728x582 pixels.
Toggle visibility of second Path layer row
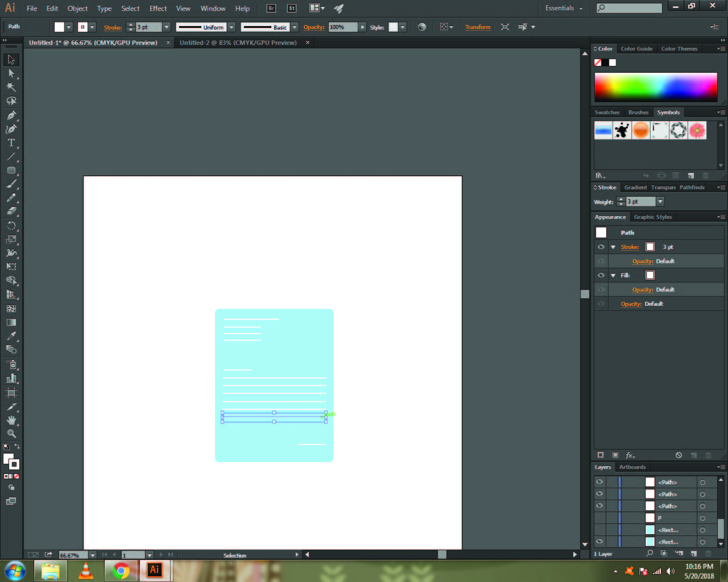click(599, 494)
